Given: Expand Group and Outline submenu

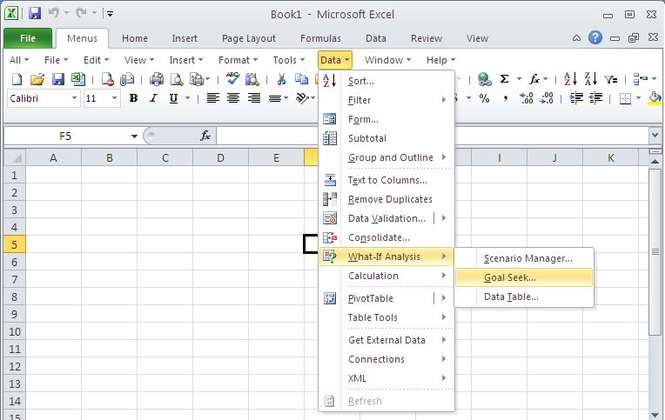Looking at the screenshot, I should [386, 157].
